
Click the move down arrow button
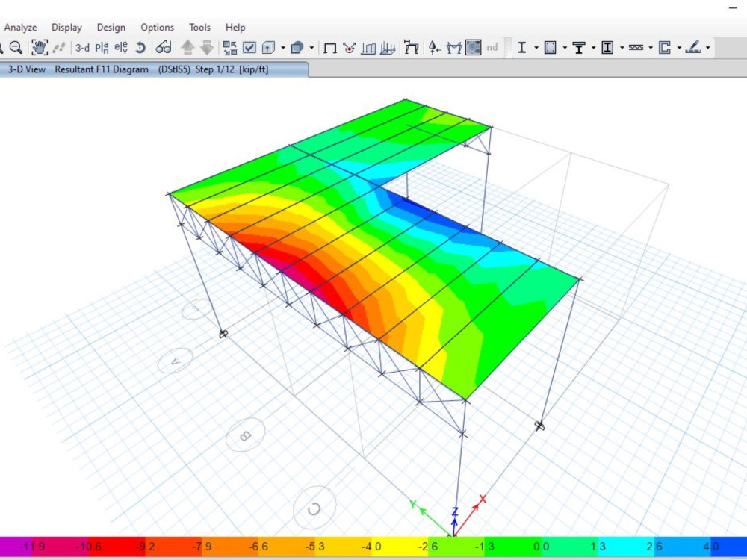pyautogui.click(x=206, y=47)
